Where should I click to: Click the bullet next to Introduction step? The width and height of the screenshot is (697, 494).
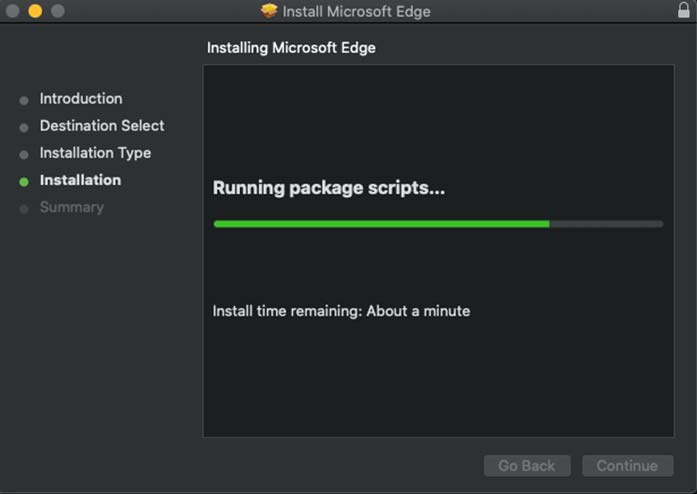click(24, 100)
